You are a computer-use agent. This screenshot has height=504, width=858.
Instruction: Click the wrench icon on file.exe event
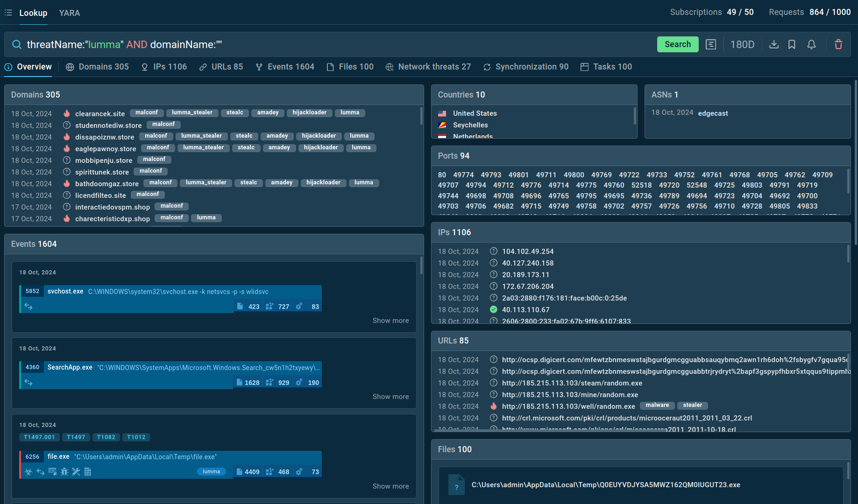(76, 472)
